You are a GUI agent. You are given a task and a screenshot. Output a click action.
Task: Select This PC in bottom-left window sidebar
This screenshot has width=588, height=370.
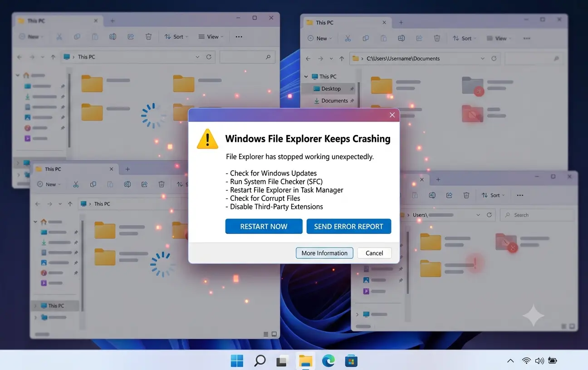[x=56, y=306]
